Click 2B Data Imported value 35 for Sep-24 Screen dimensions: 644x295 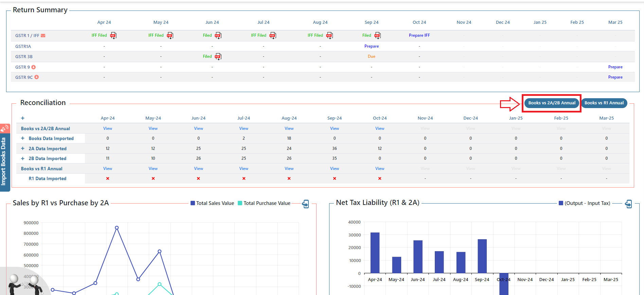tap(335, 158)
